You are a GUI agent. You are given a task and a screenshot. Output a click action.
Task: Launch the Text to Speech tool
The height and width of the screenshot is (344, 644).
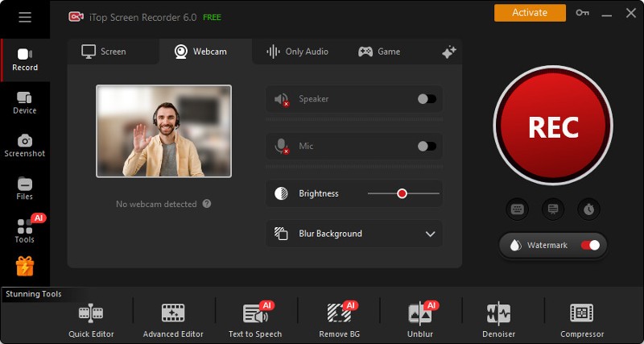(255, 320)
